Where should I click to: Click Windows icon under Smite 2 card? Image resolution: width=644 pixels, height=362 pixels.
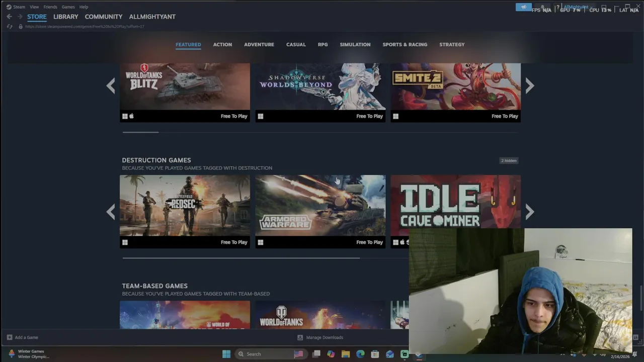(x=396, y=116)
